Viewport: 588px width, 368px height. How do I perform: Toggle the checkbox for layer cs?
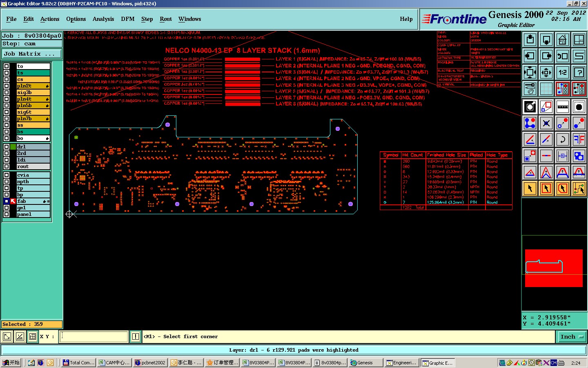7,79
